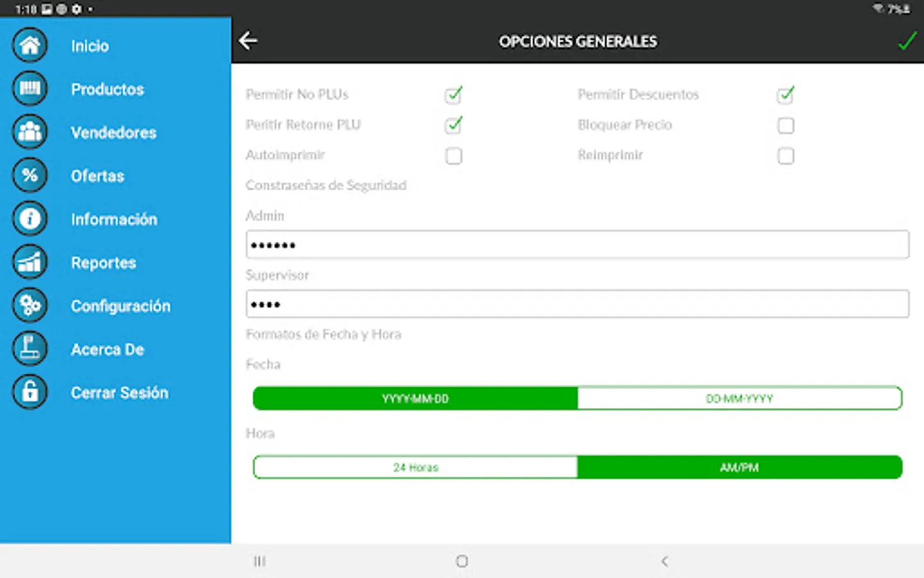Toggle the Peritir Retorne PLU checkbox
924x578 pixels.
pyautogui.click(x=454, y=125)
